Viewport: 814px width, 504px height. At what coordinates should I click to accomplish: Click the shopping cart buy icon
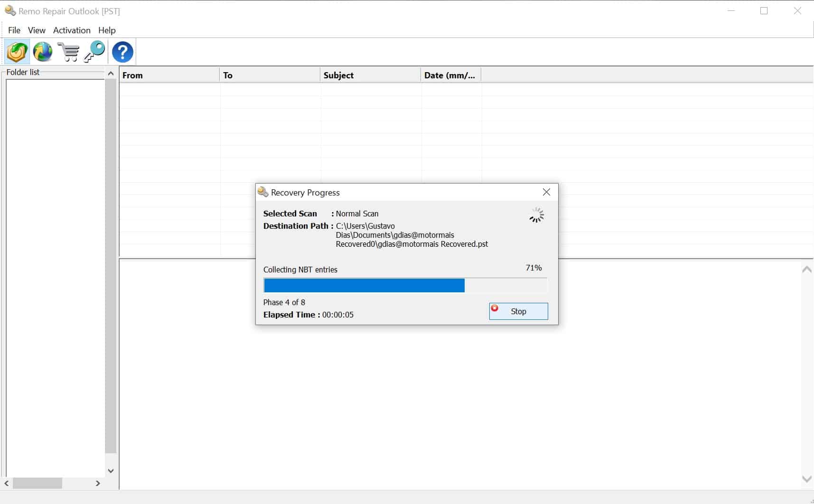click(69, 52)
